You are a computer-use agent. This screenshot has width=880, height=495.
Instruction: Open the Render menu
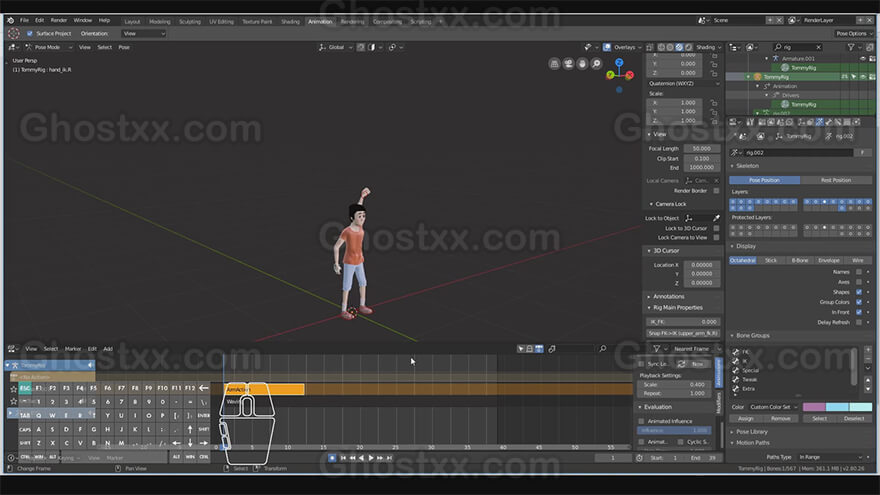pos(59,20)
